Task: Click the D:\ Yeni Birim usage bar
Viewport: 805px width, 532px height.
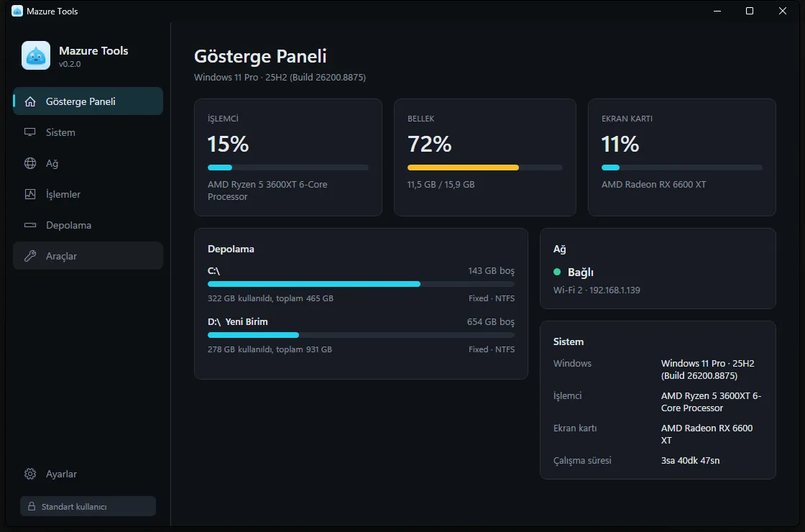Action: [361, 335]
